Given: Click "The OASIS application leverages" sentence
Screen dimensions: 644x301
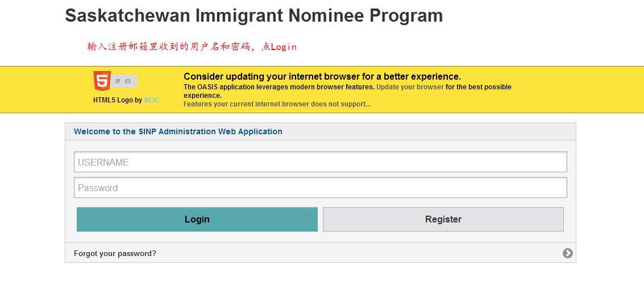Looking at the screenshot, I should pos(279,87).
